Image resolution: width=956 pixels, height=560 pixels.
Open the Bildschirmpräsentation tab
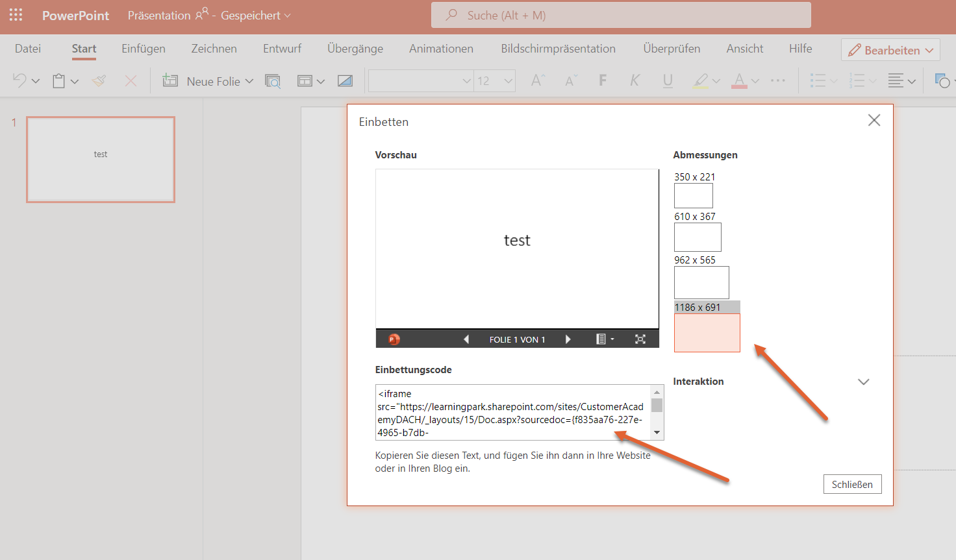[x=558, y=48]
